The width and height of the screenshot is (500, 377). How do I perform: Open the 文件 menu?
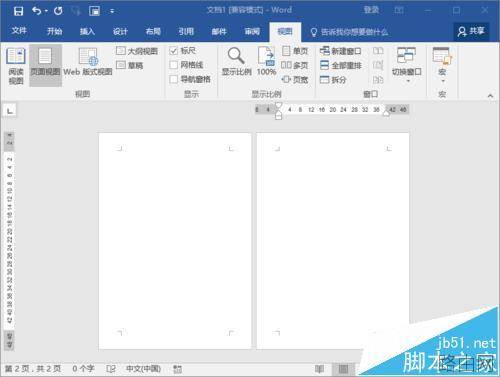tap(19, 31)
